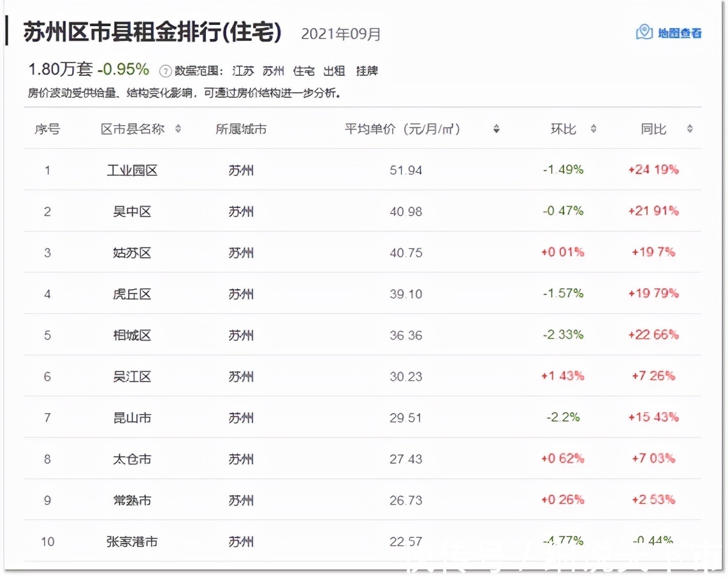Click 同比 value +7.03%
This screenshot has width=728, height=578.
click(653, 459)
